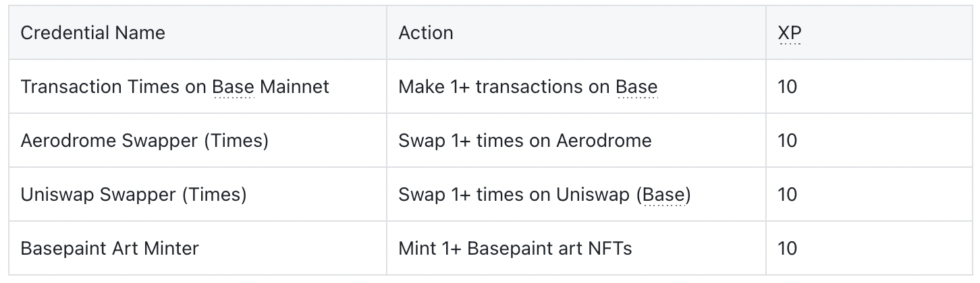Viewport: 980px width, 283px height.
Task: Click the underlined Base in Transaction Times
Action: [233, 86]
